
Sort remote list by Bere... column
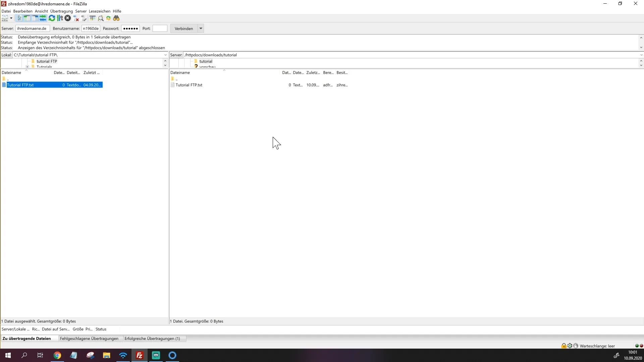click(328, 72)
